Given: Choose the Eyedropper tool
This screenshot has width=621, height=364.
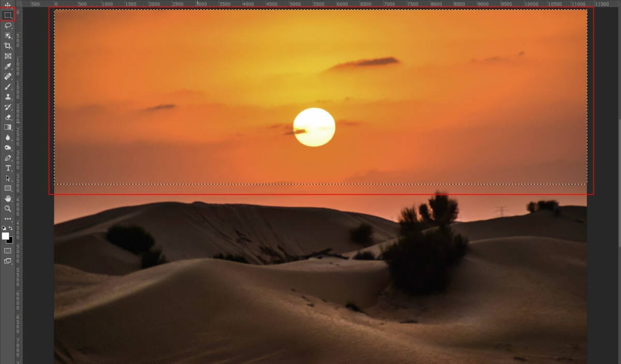Looking at the screenshot, I should (8, 66).
